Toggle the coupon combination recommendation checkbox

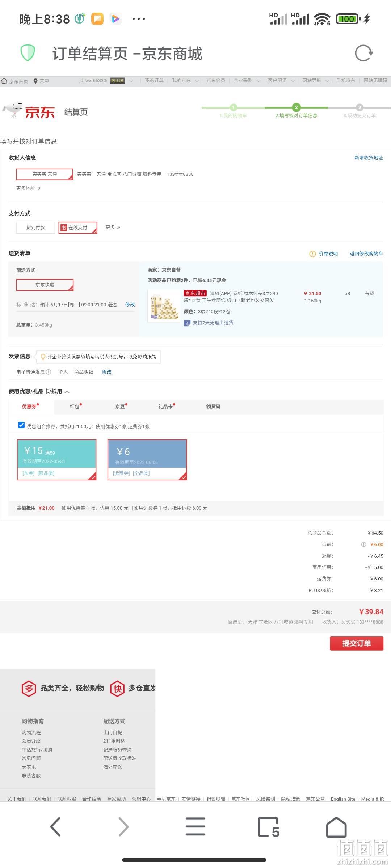click(x=21, y=425)
